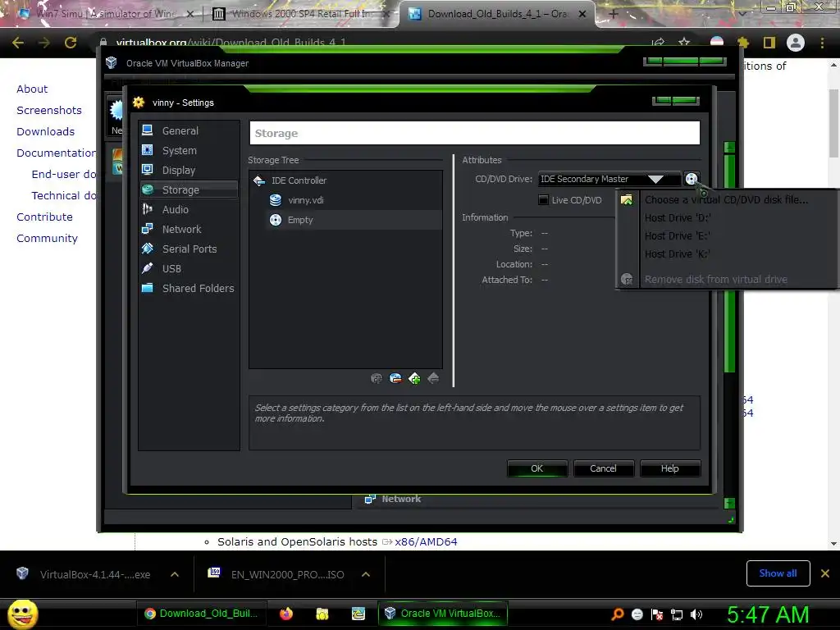Viewport: 840px width, 630px height.
Task: Open the About link on webpage
Action: (32, 89)
